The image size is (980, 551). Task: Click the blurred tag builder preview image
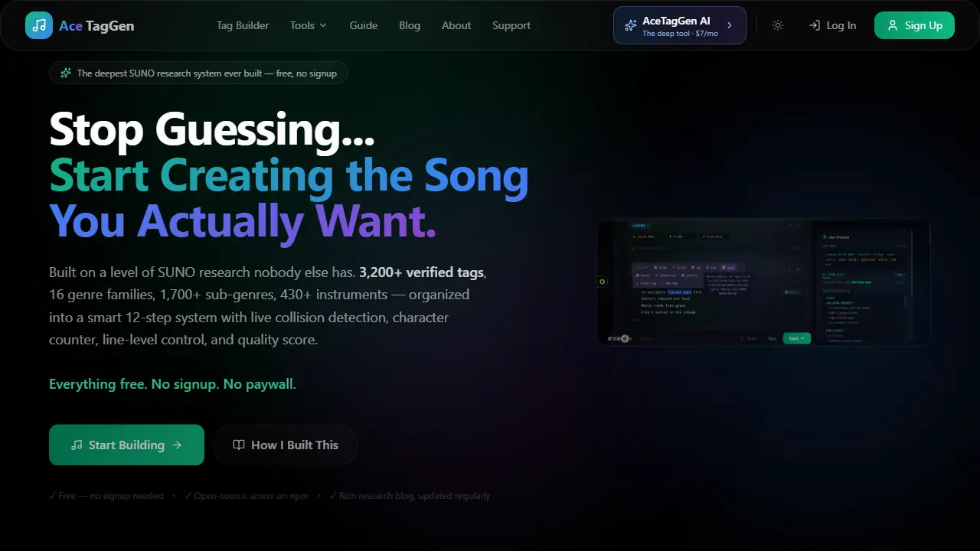[x=764, y=282]
